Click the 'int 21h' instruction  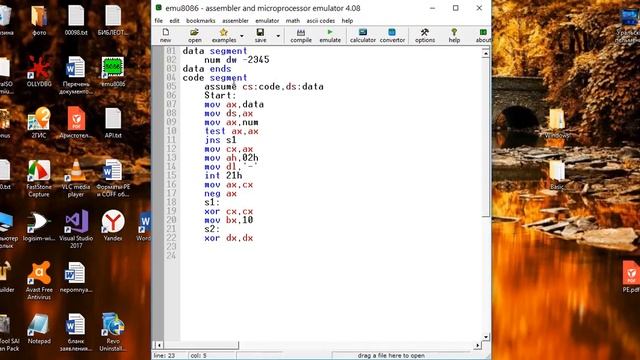pos(223,176)
